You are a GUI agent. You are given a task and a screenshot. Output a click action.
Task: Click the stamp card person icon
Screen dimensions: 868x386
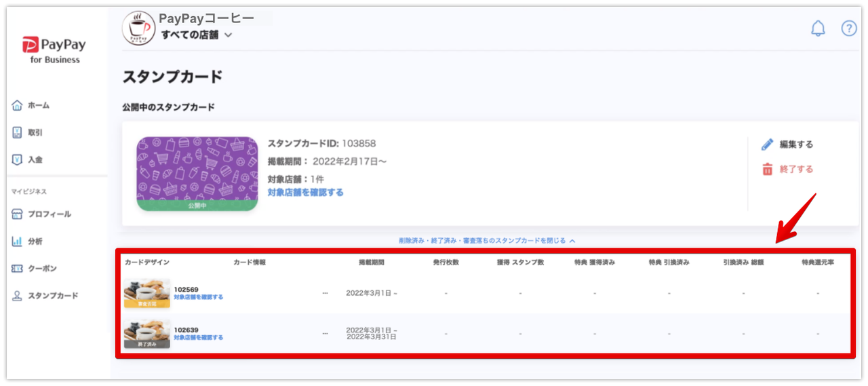[18, 296]
